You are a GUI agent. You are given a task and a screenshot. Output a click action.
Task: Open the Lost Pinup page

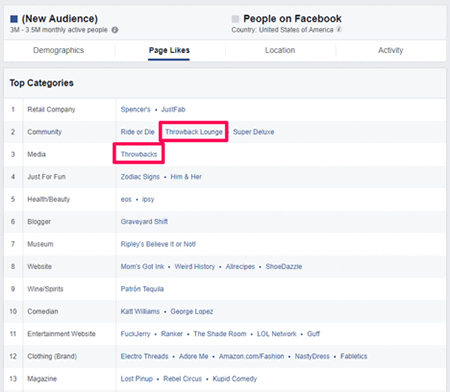click(137, 379)
